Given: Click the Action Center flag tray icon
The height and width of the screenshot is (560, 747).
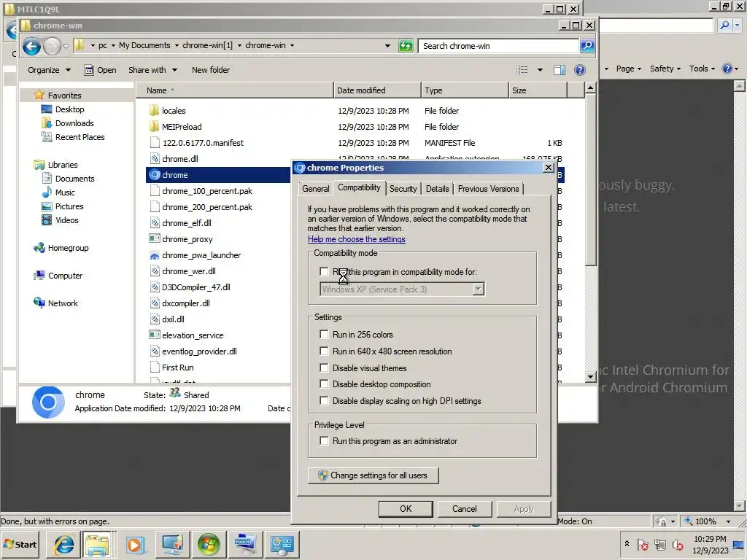Looking at the screenshot, I should (642, 544).
